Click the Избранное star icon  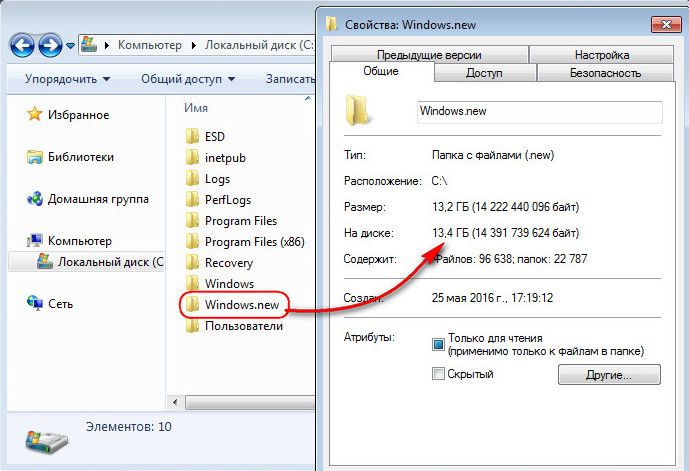(x=34, y=114)
